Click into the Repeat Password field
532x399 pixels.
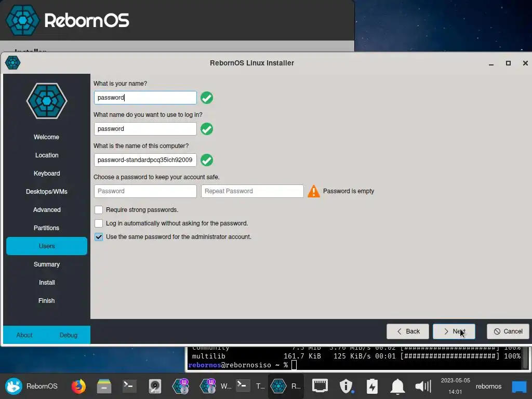point(252,191)
